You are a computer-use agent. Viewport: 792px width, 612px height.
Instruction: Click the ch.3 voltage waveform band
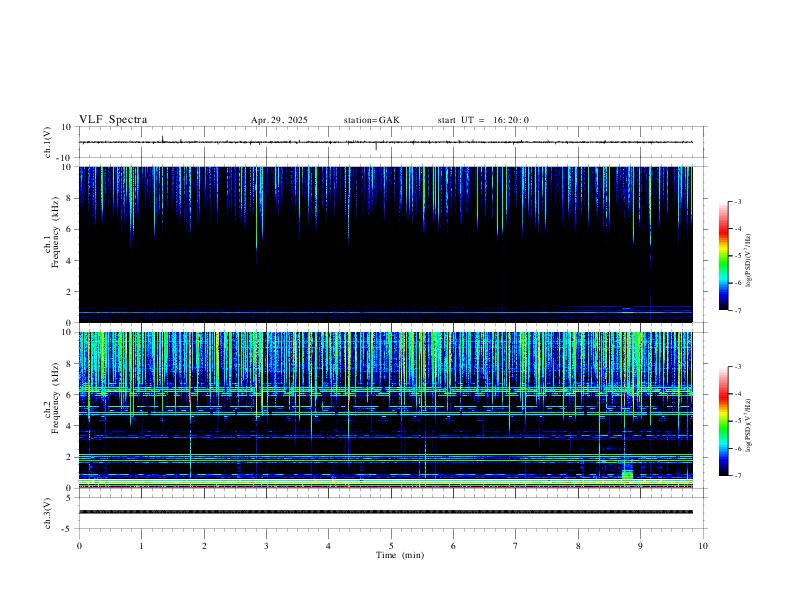386,512
